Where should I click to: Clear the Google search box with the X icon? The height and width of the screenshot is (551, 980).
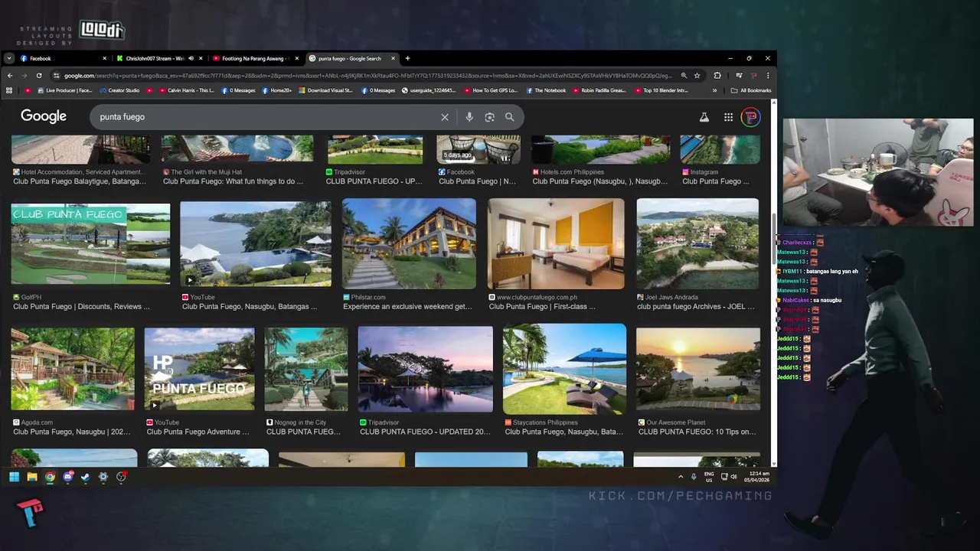pyautogui.click(x=444, y=117)
